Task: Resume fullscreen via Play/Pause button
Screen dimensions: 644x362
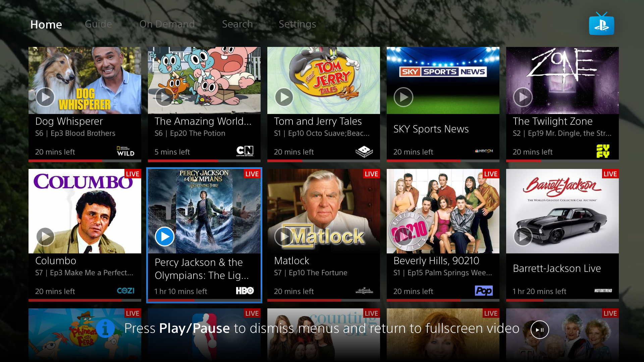Action: coord(540,329)
